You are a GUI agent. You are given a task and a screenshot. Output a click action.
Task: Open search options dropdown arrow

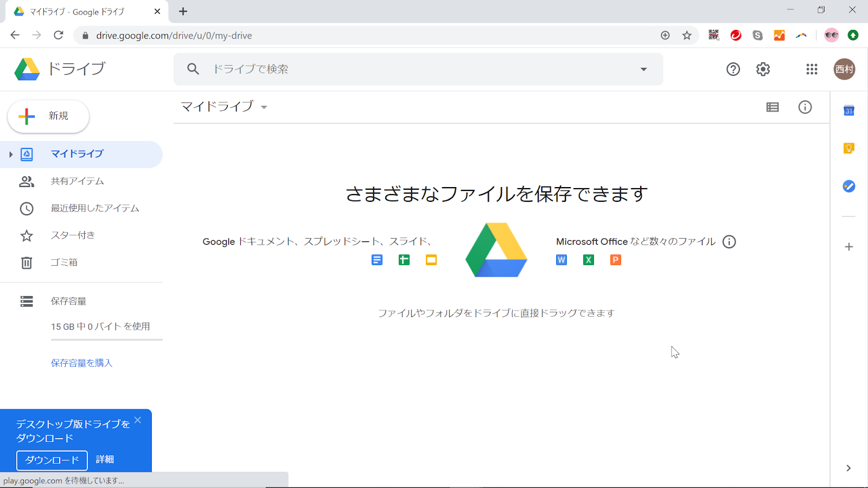coord(643,69)
